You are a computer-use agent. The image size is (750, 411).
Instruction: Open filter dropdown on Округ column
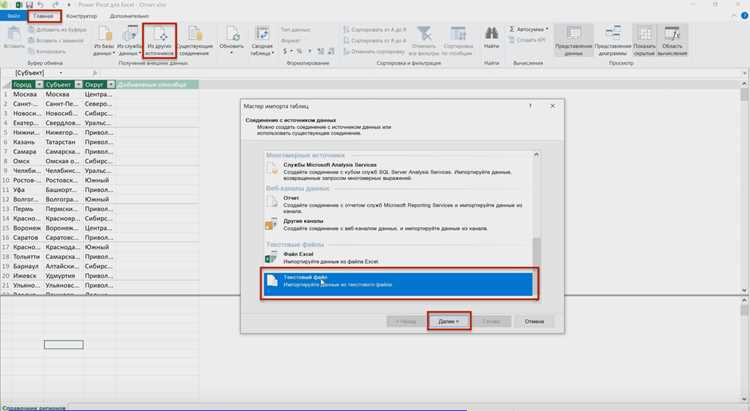(x=111, y=85)
